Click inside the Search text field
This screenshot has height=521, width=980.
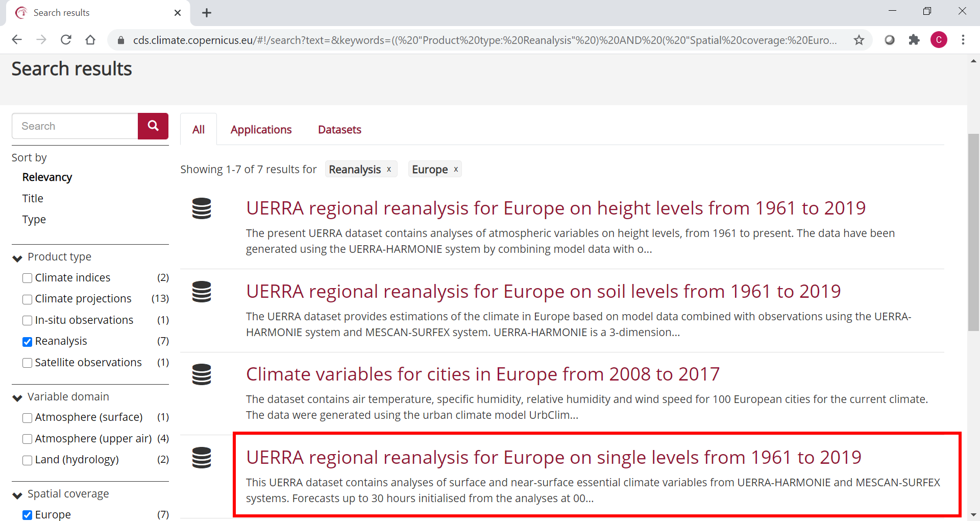[x=75, y=126]
